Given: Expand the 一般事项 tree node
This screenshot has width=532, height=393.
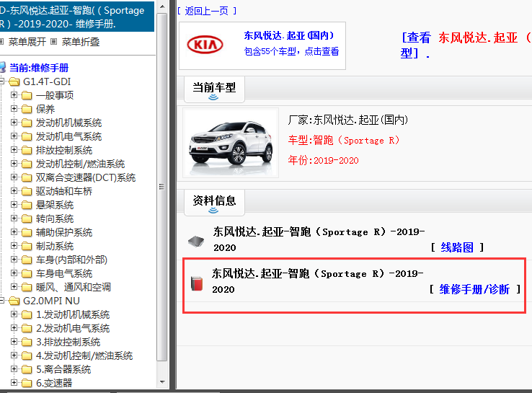Looking at the screenshot, I should point(14,95).
